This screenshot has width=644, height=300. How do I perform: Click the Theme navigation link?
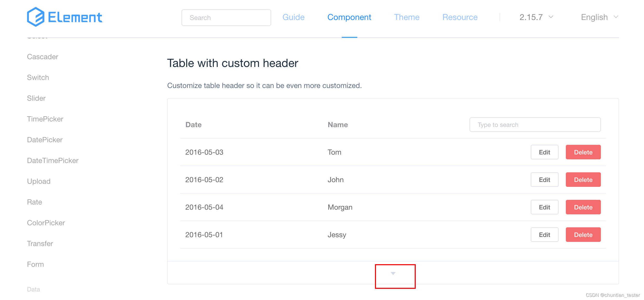(x=406, y=17)
